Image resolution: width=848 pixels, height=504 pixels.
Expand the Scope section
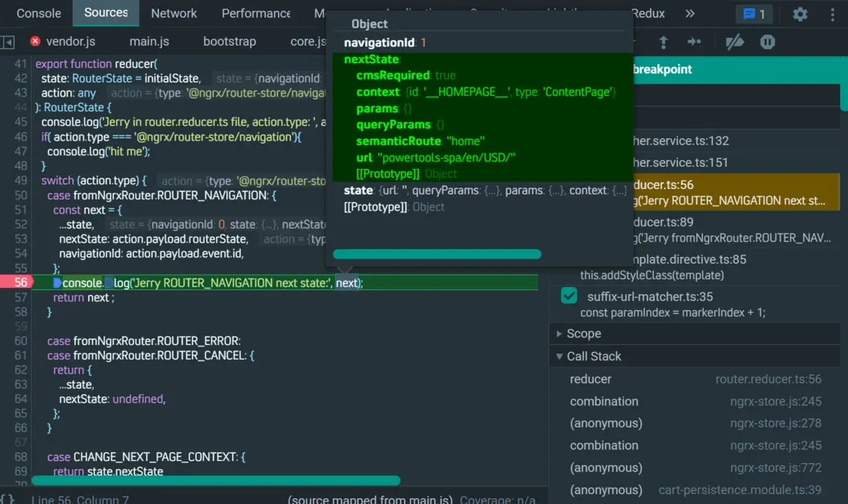click(x=583, y=333)
